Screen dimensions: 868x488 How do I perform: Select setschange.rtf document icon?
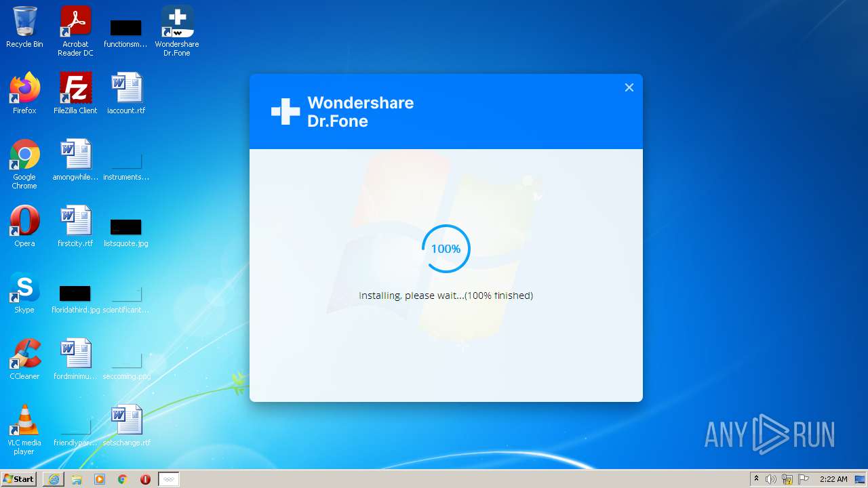(126, 426)
